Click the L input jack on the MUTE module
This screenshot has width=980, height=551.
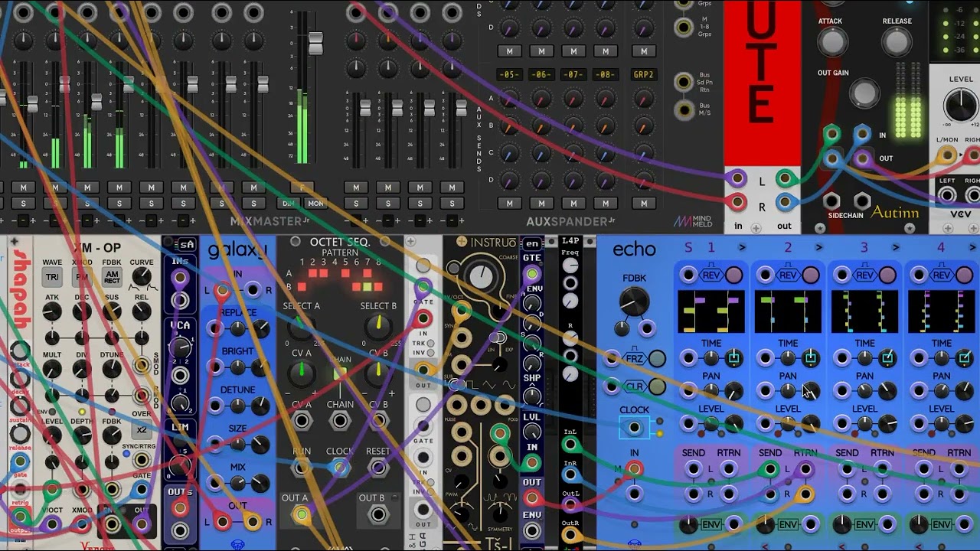tap(737, 179)
